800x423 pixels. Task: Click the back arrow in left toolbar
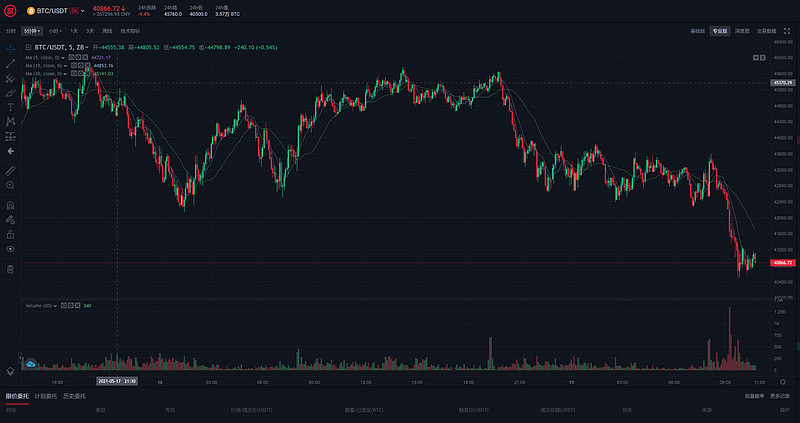tap(10, 150)
